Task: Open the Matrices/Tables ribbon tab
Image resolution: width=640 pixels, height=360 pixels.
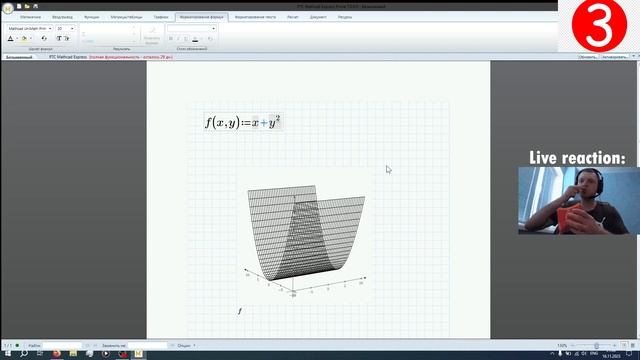Action: [127, 17]
